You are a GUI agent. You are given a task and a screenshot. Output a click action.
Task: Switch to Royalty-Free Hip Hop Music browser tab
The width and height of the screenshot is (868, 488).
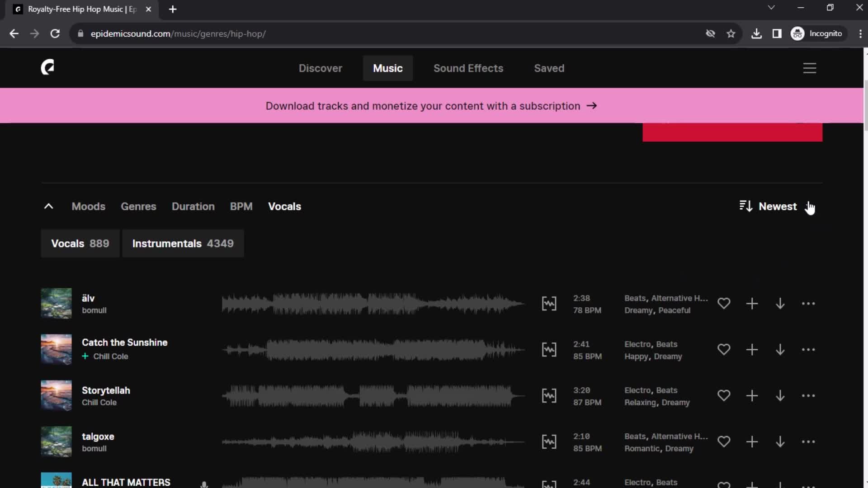(81, 9)
